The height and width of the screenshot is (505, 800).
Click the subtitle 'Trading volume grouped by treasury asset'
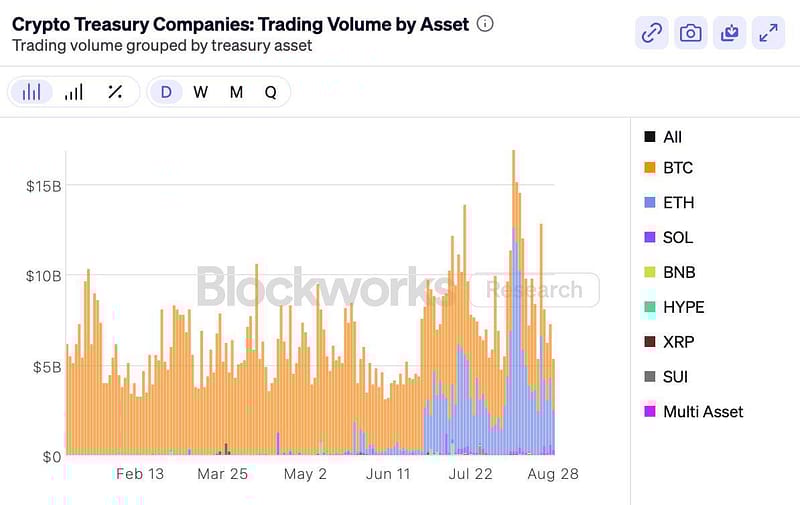pyautogui.click(x=162, y=45)
